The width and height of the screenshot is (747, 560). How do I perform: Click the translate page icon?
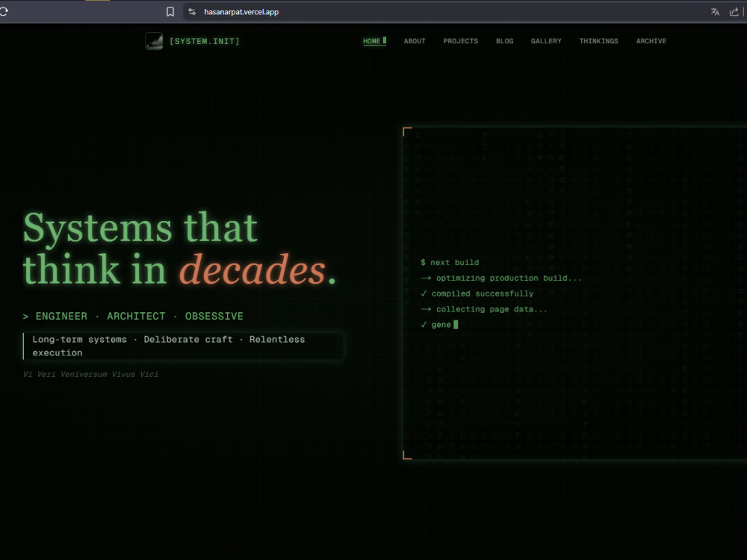pos(715,12)
